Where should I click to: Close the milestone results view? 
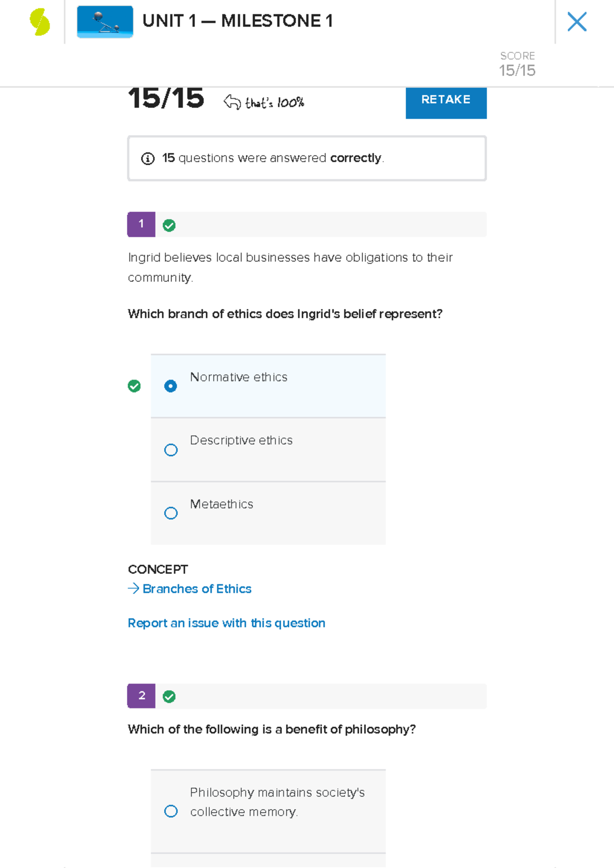577,22
